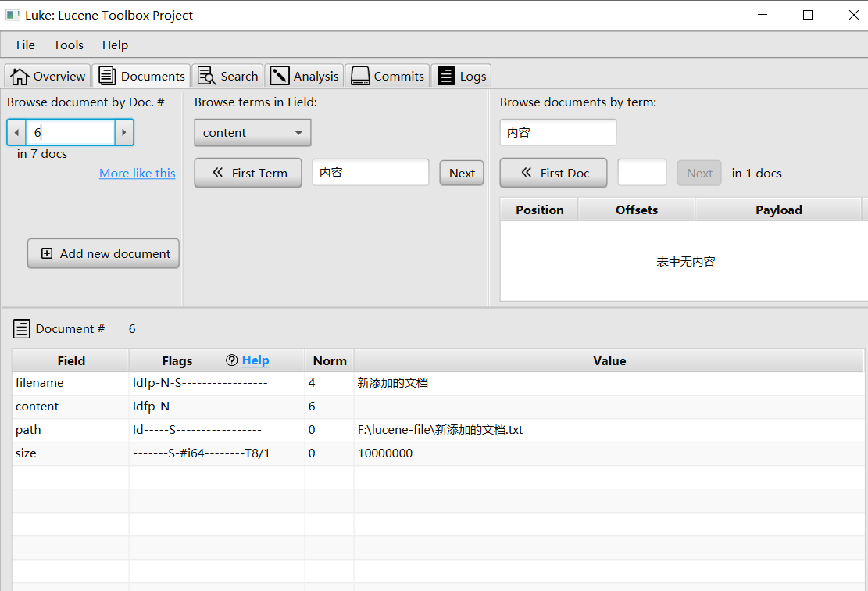Select the path field row
This screenshot has height=591, width=868.
438,430
